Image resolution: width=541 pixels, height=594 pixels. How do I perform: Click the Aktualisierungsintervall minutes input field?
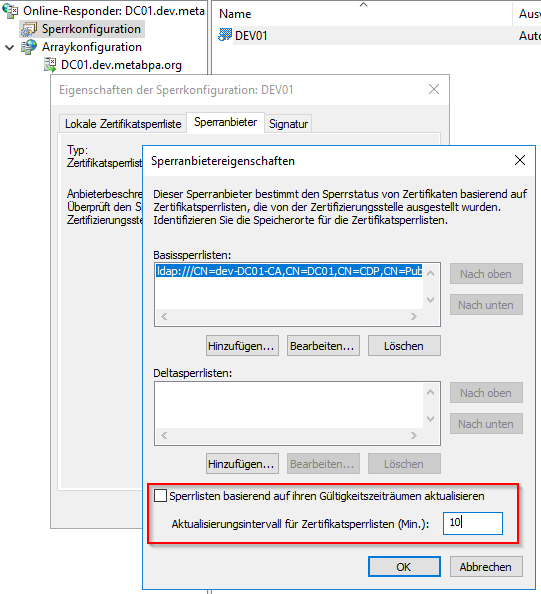click(473, 523)
